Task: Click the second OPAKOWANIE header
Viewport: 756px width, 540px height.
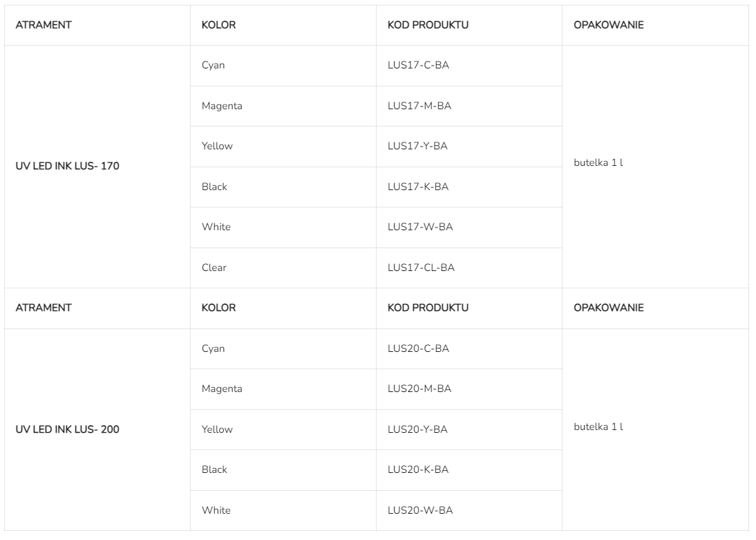Action: tap(609, 308)
